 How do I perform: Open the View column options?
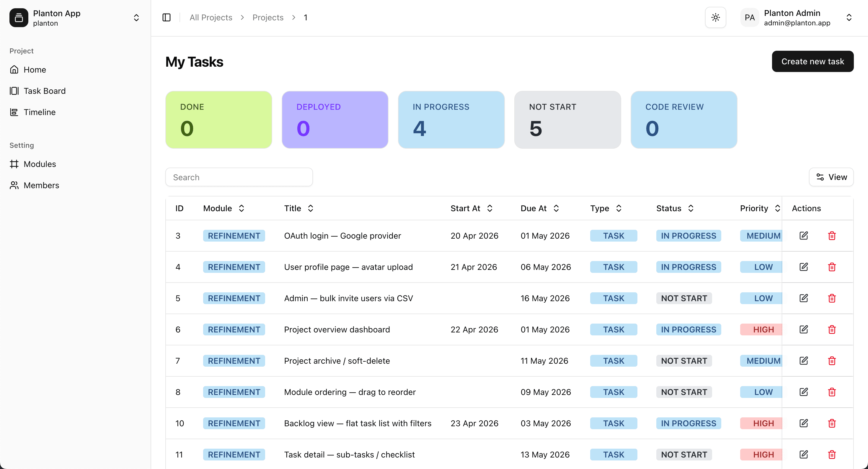coord(831,177)
